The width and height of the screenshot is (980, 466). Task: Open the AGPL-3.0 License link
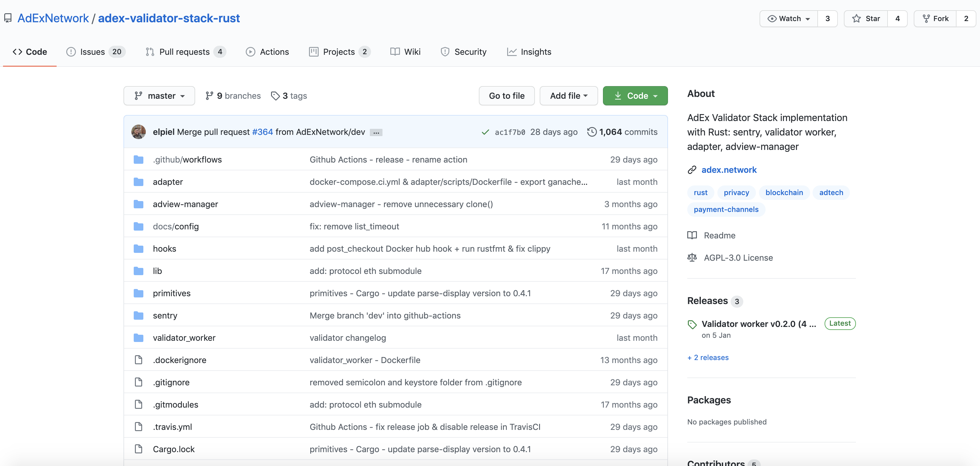click(738, 258)
